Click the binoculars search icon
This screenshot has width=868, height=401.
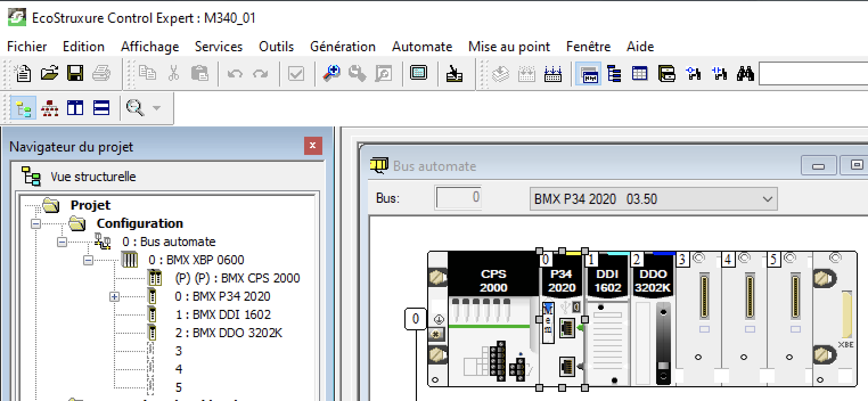(x=745, y=73)
